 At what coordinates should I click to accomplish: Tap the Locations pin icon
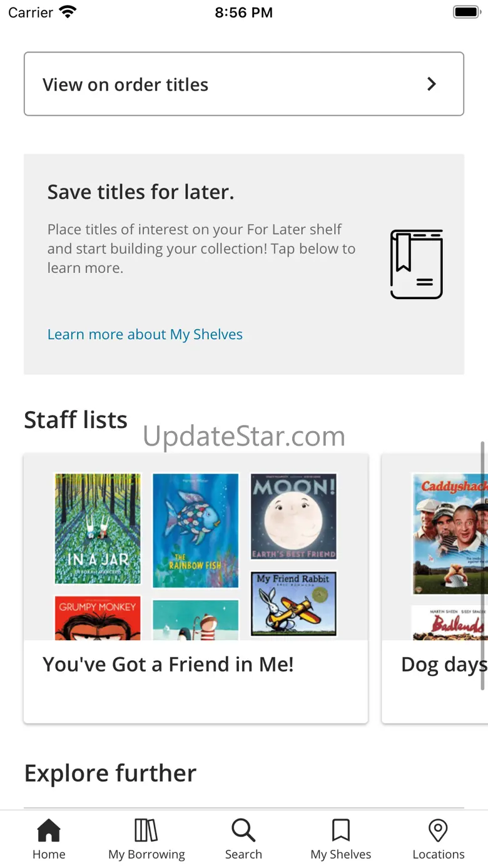pyautogui.click(x=438, y=831)
